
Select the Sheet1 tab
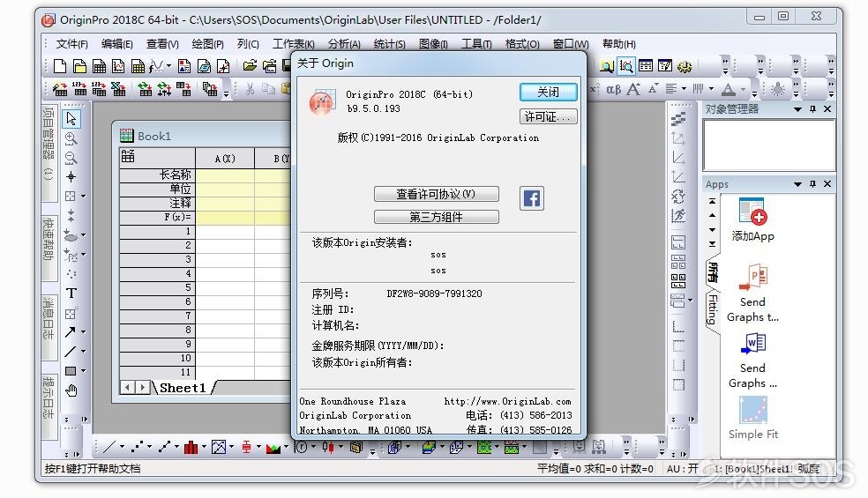click(183, 388)
